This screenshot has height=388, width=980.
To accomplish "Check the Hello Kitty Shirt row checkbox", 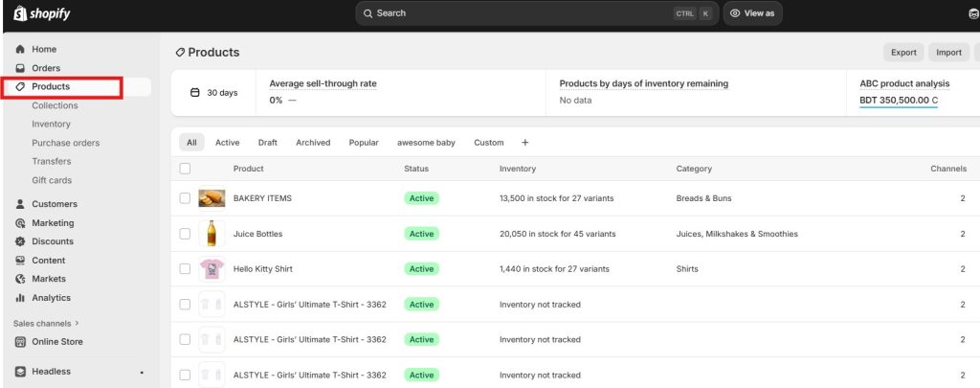I will tap(185, 269).
